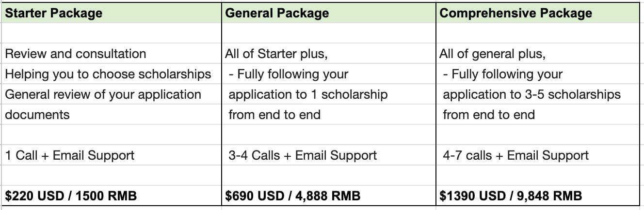Select the '3-4 Calls + Email Support' cell

(x=303, y=155)
